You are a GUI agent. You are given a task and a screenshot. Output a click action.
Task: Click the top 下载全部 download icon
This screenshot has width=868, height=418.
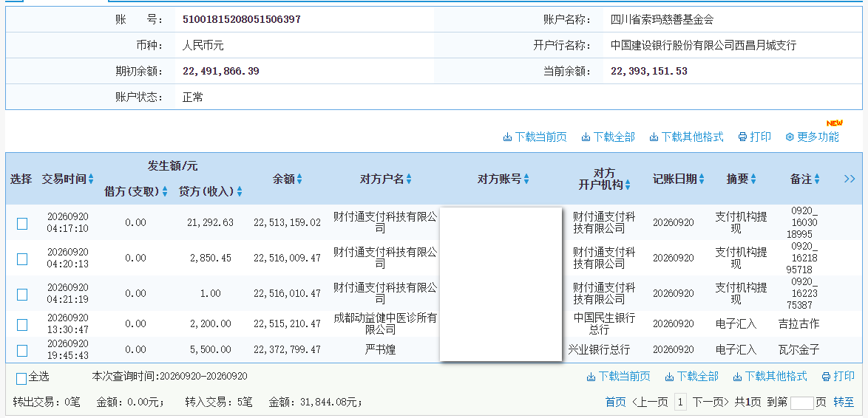pyautogui.click(x=586, y=137)
